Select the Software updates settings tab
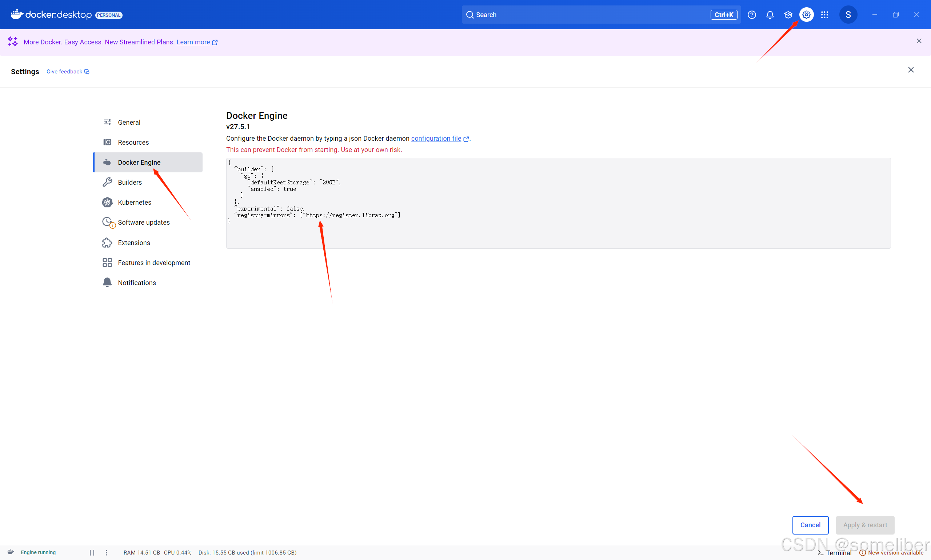Image resolution: width=931 pixels, height=560 pixels. (x=148, y=222)
